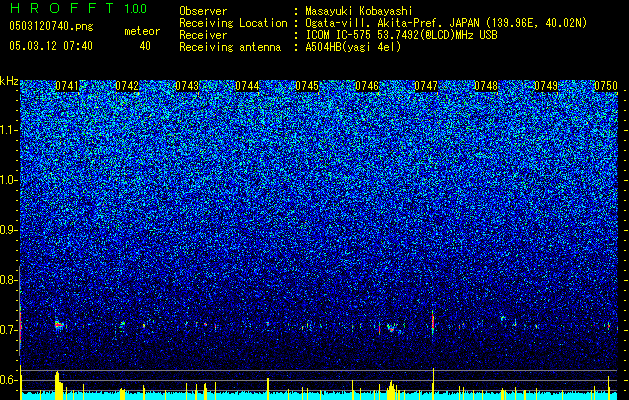Select the ICOM IC-575 receiver text
Screen dimensions: 629x400
[401, 35]
